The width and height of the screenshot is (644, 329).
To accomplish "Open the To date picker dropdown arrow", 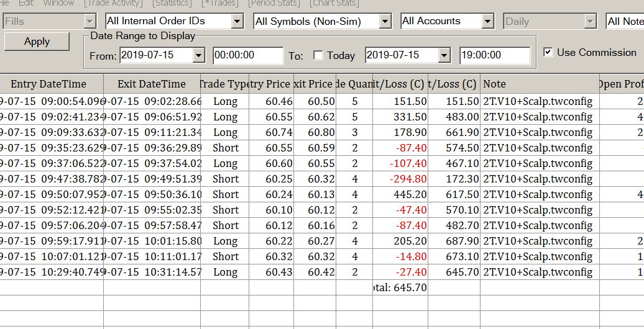I will 444,55.
